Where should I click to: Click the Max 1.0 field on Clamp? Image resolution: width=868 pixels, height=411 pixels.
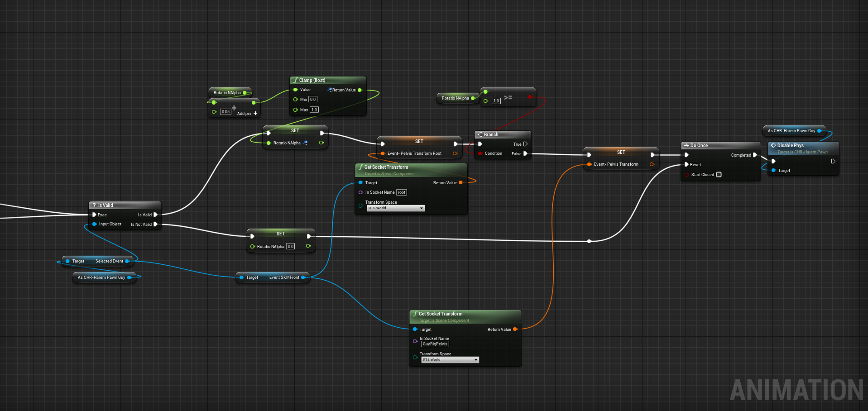click(x=314, y=110)
